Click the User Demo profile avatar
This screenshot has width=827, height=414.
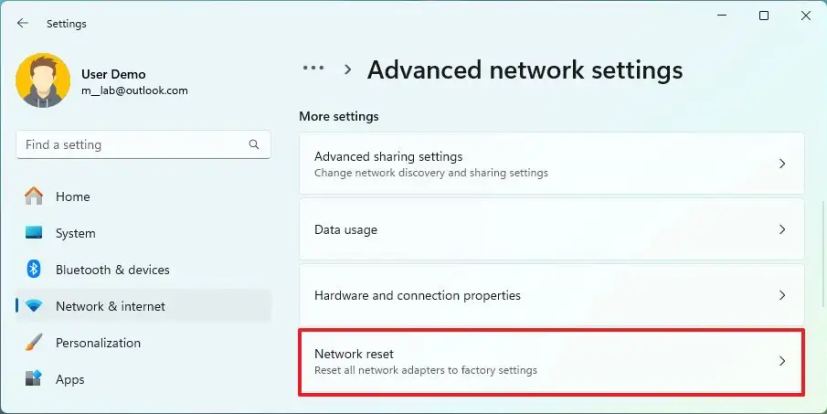(43, 80)
